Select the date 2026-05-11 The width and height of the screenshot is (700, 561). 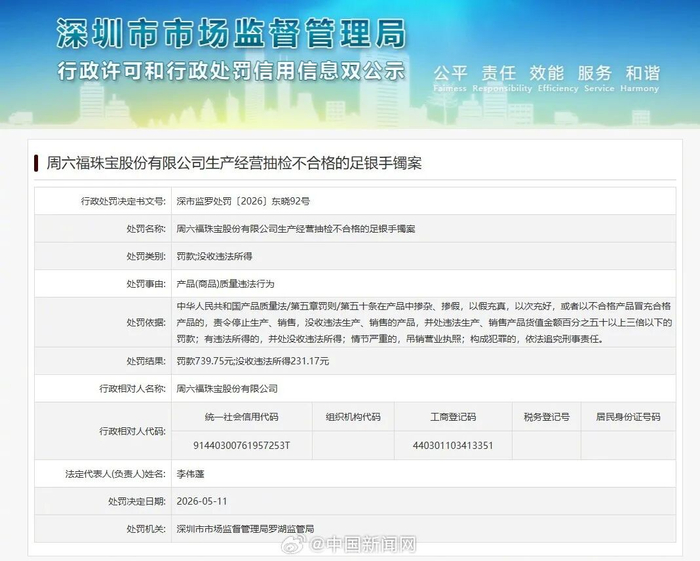click(202, 501)
